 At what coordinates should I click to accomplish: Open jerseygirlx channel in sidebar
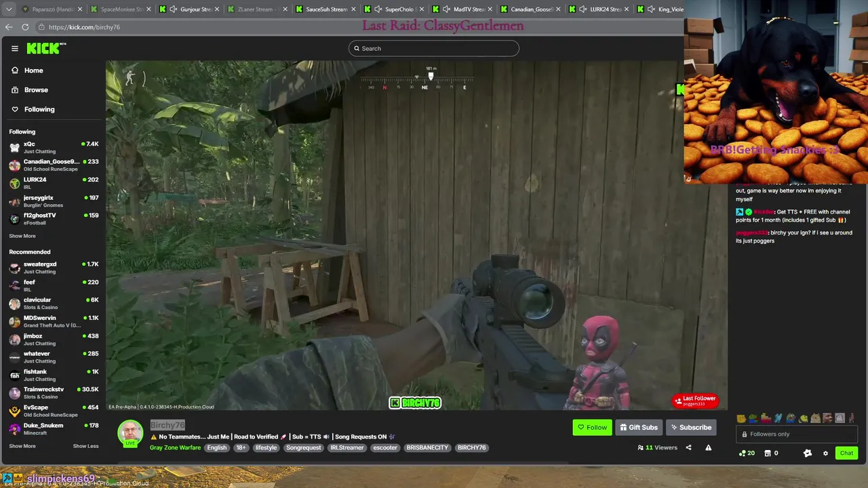pyautogui.click(x=53, y=201)
